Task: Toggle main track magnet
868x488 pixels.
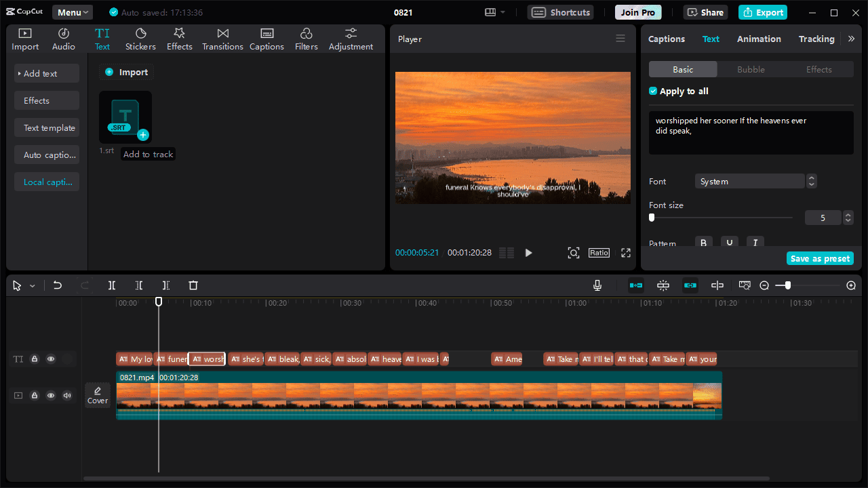Action: pos(636,285)
